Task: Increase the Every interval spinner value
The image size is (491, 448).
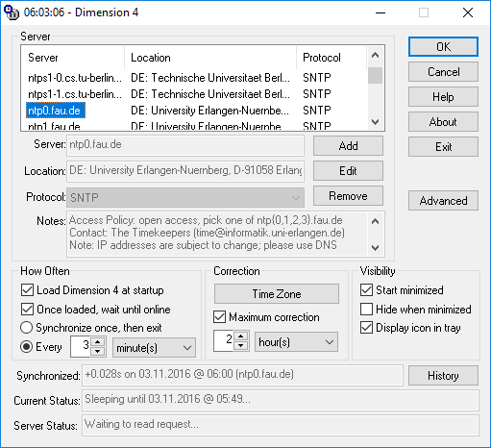Action: tap(98, 341)
